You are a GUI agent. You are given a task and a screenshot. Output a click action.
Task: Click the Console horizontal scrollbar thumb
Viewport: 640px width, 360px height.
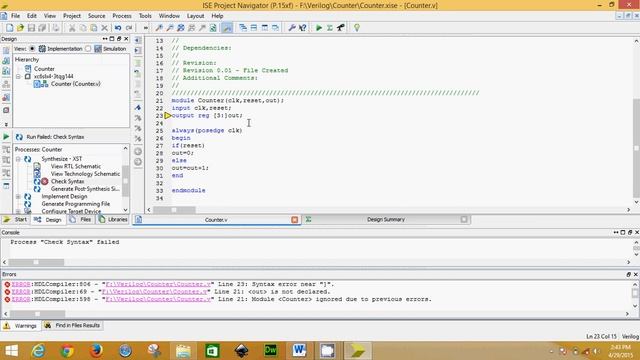(36, 262)
